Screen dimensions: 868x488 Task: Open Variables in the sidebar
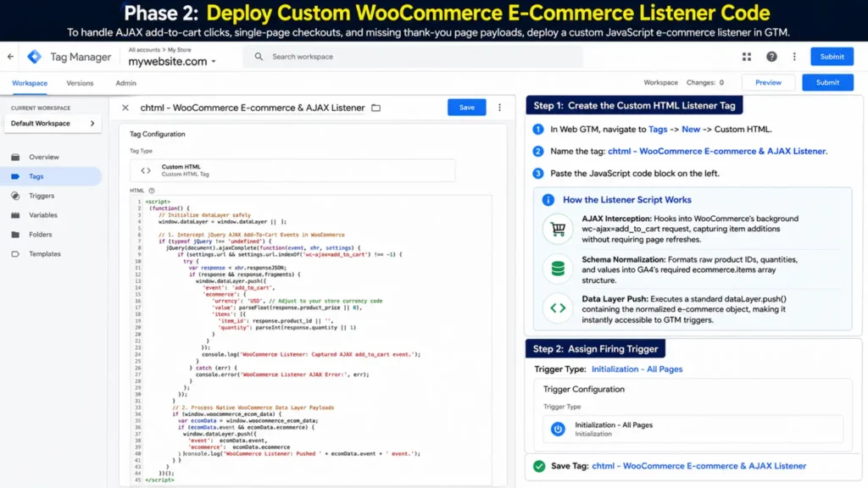point(43,215)
